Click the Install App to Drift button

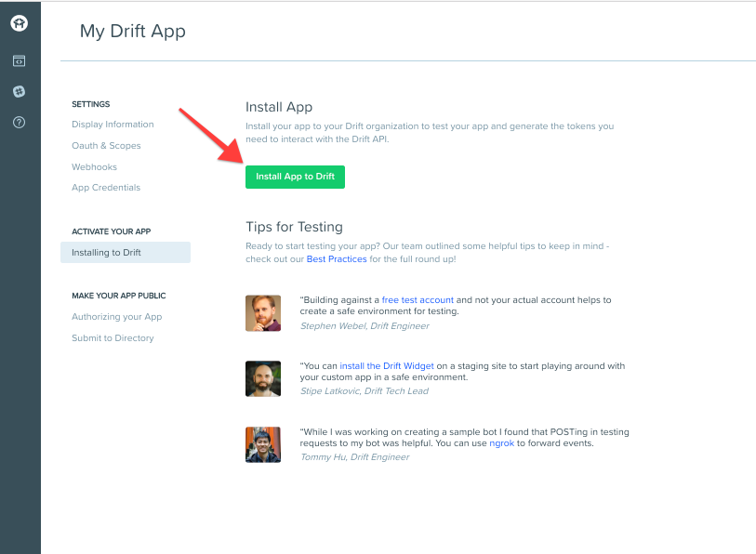click(295, 177)
